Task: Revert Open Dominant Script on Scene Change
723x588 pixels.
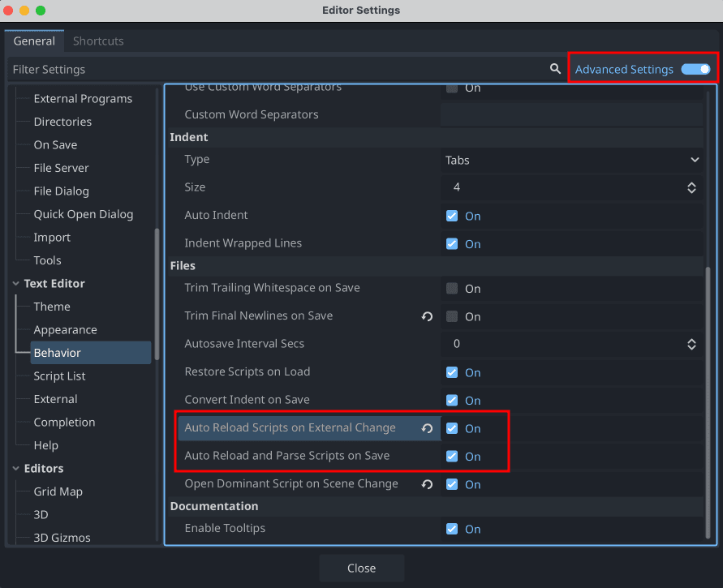Action: [x=427, y=484]
